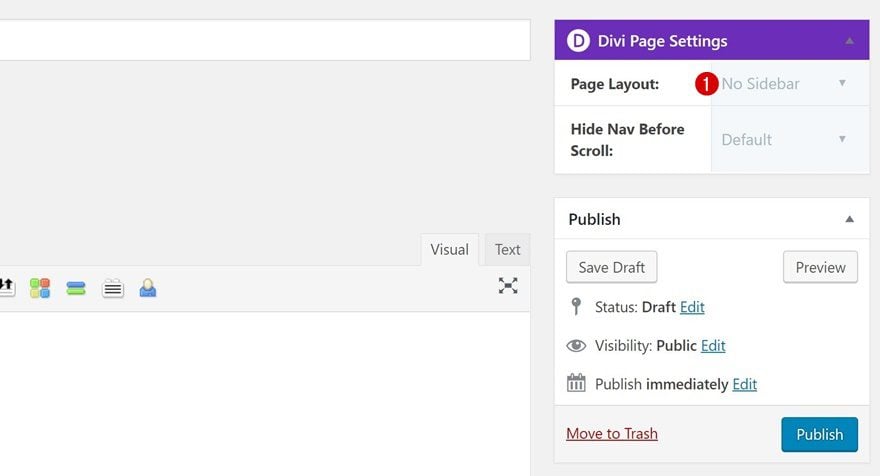Click the lined tabs box toolbar icon
Image resolution: width=880 pixels, height=476 pixels.
[x=113, y=288]
